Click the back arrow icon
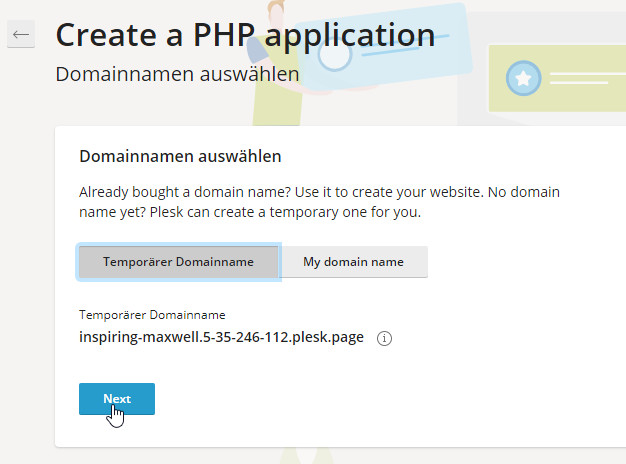The width and height of the screenshot is (626, 464). [21, 35]
